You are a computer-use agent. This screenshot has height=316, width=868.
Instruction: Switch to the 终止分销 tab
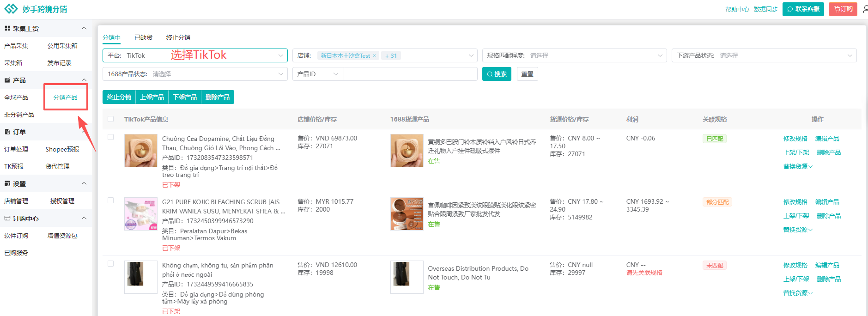(x=178, y=37)
